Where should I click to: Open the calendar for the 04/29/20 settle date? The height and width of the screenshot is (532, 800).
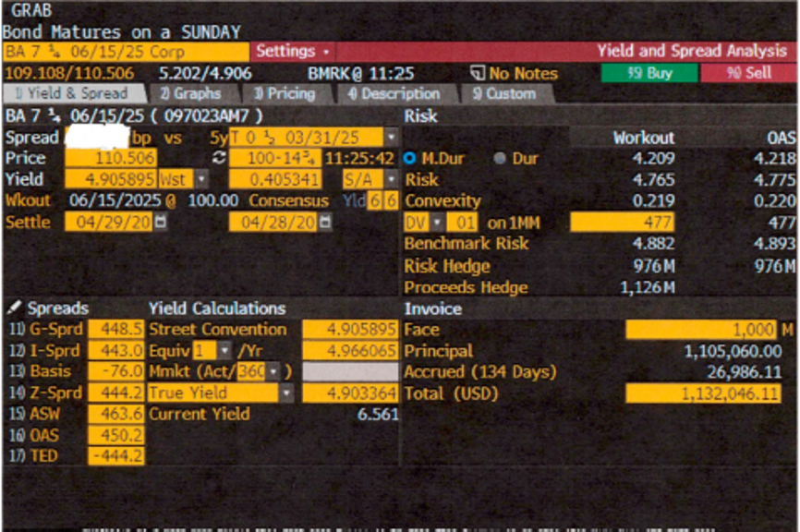click(x=161, y=220)
